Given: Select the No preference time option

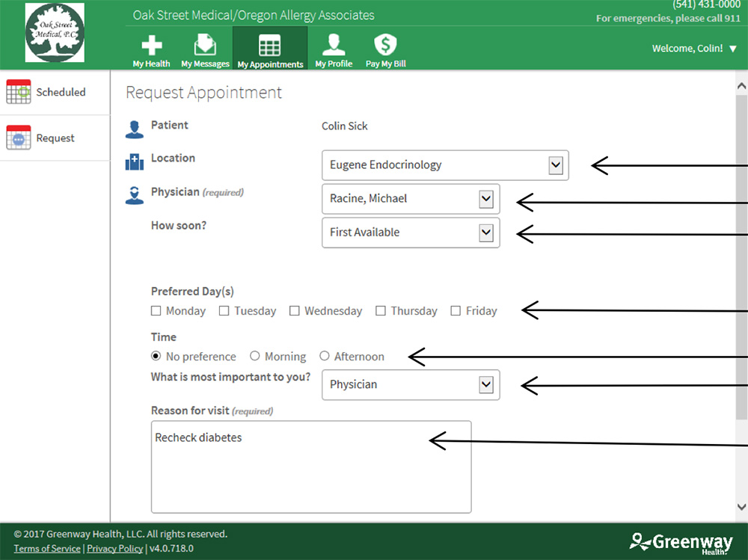Looking at the screenshot, I should [156, 356].
